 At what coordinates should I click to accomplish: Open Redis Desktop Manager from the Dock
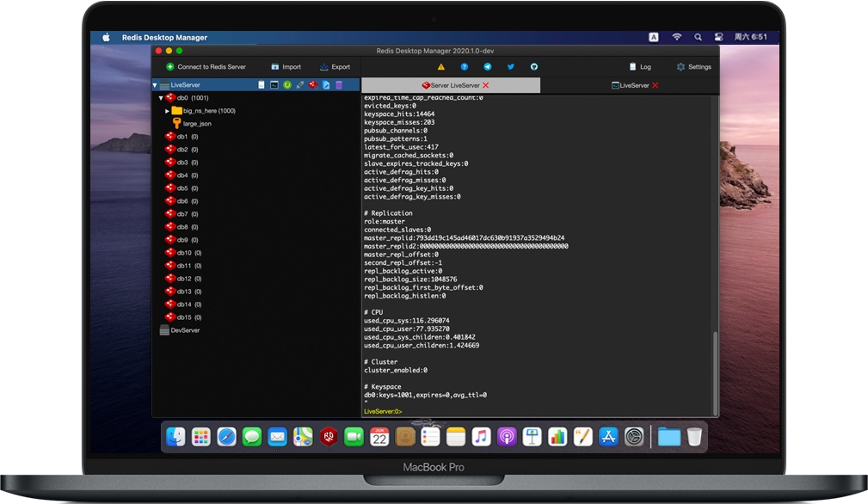[x=328, y=437]
